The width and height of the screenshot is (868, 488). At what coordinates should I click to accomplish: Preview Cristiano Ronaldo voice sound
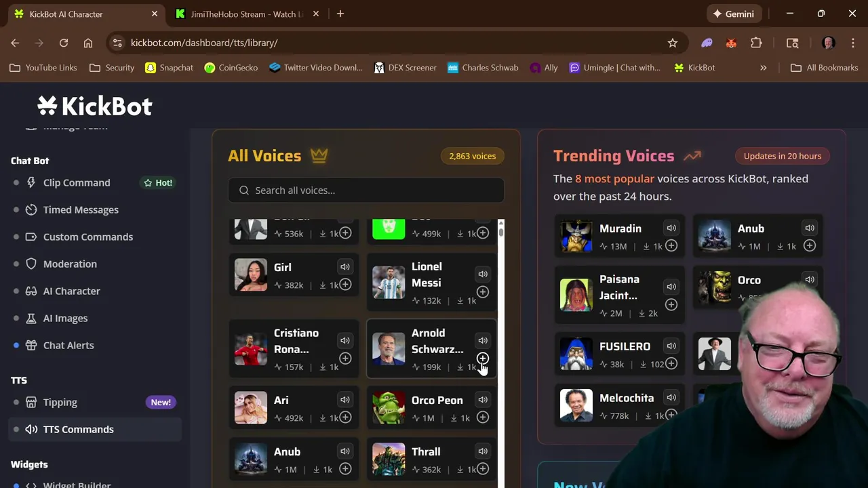345,340
